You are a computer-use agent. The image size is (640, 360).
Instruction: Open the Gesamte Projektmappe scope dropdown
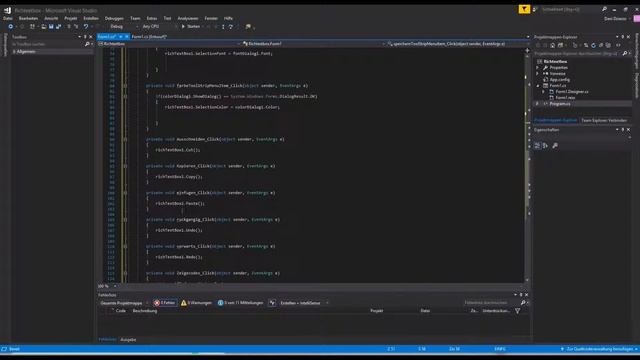tap(123, 303)
